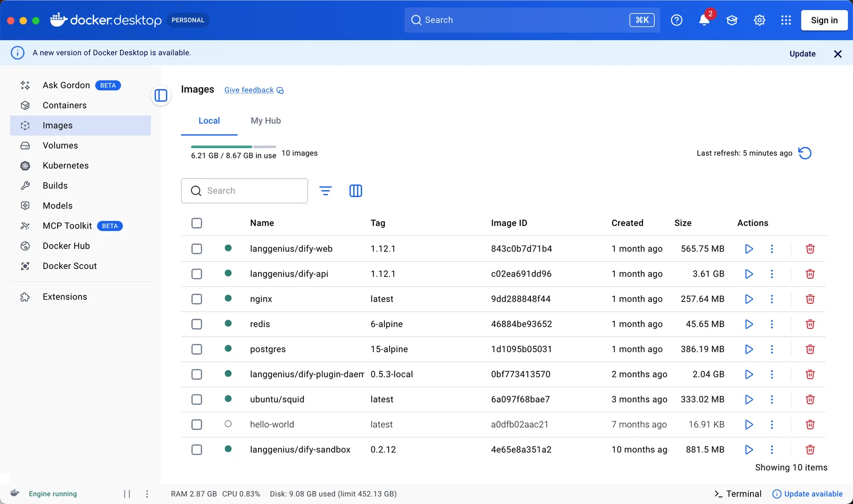Open the Give feedback link

click(254, 90)
